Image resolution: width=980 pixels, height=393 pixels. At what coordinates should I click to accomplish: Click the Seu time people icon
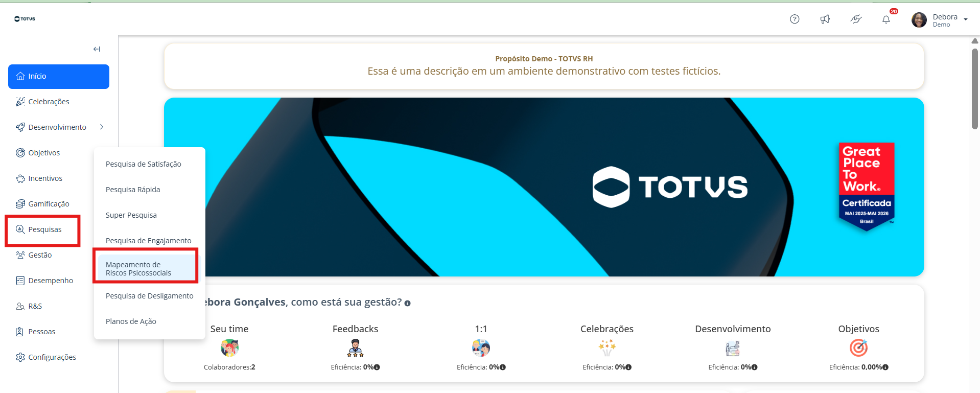[229, 348]
